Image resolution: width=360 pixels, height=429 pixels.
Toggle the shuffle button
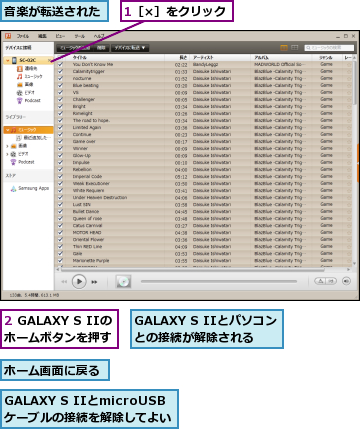pos(320,281)
